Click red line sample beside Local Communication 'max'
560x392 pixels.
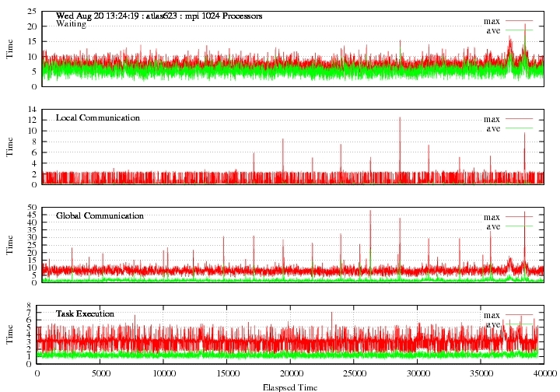(x=519, y=118)
